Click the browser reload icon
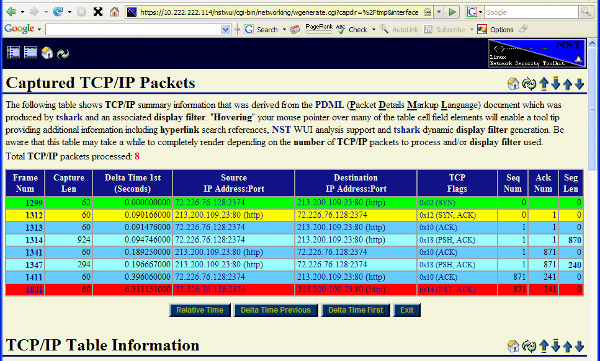 [x=58, y=12]
